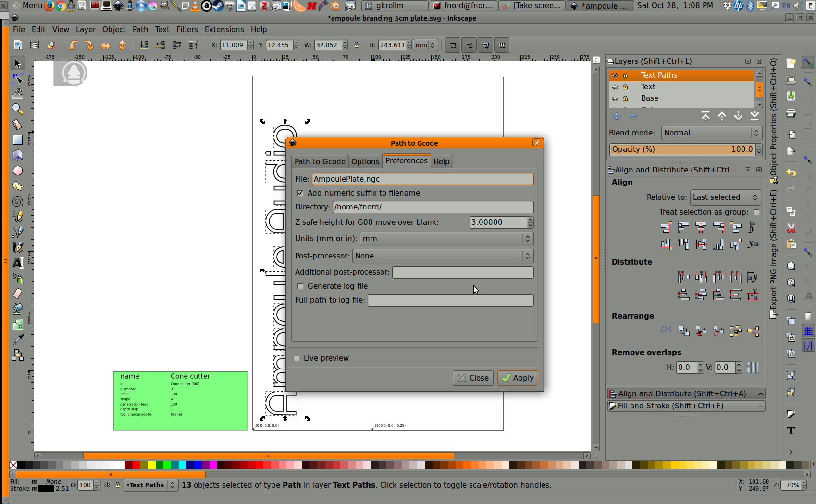The width and height of the screenshot is (816, 504).
Task: Select the Eraser tool
Action: click(x=17, y=293)
